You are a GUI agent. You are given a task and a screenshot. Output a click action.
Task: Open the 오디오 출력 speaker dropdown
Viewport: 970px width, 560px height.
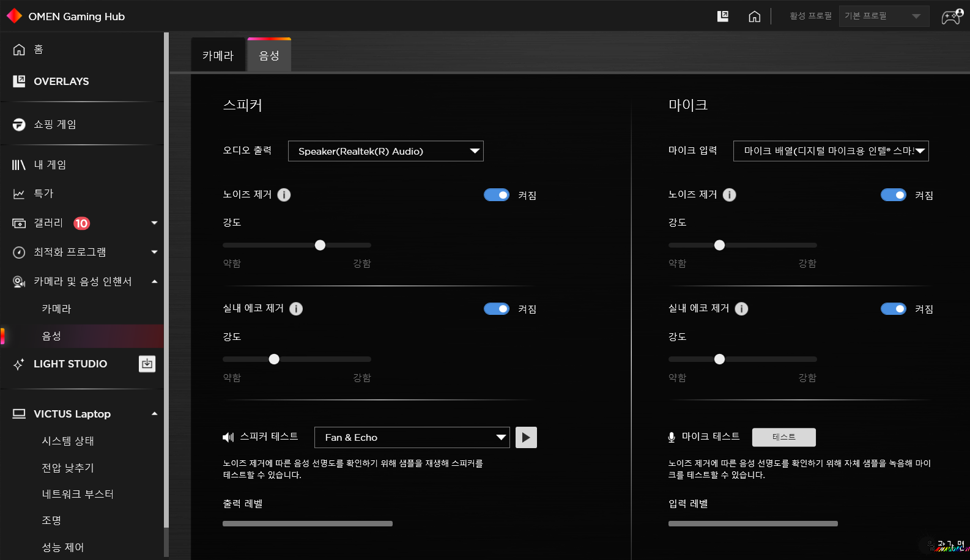tap(385, 151)
